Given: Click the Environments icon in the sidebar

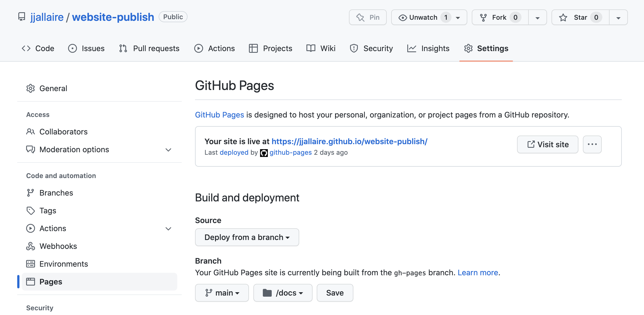Looking at the screenshot, I should (x=31, y=264).
